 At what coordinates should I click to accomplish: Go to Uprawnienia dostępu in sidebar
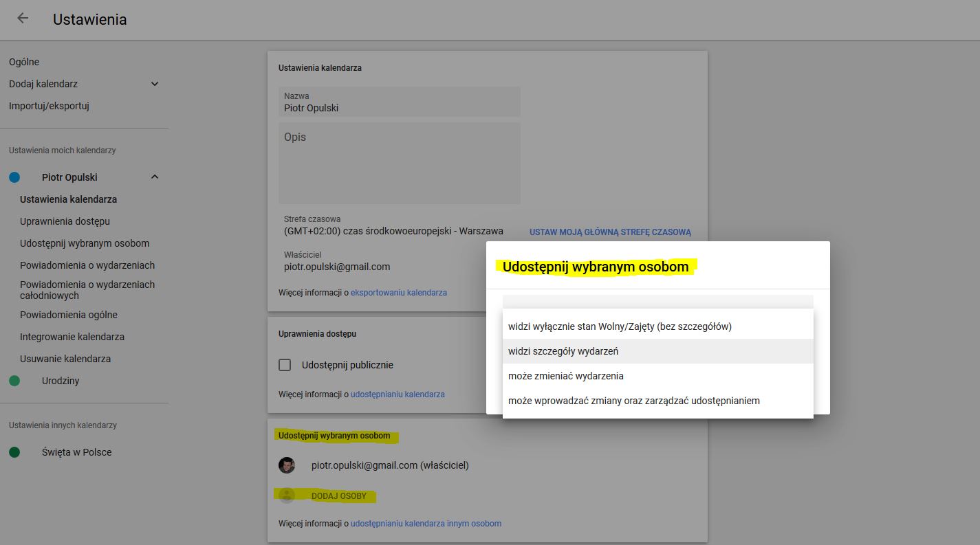pyautogui.click(x=65, y=221)
